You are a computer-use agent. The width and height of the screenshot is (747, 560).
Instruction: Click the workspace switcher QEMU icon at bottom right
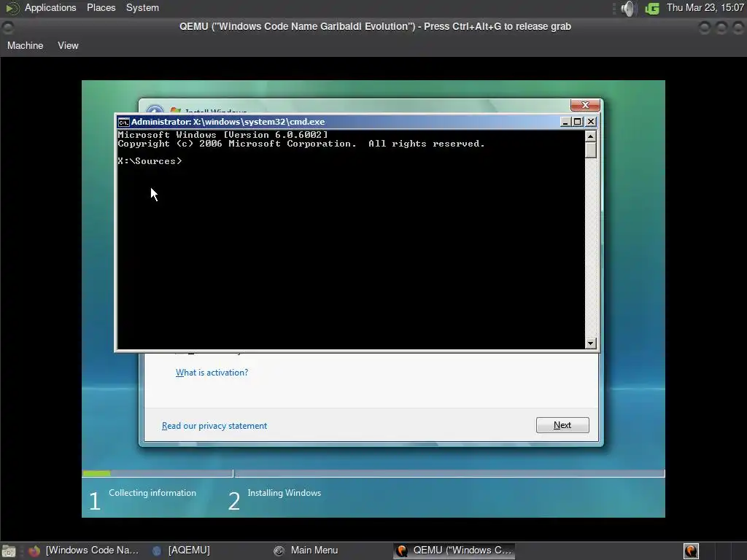(691, 551)
